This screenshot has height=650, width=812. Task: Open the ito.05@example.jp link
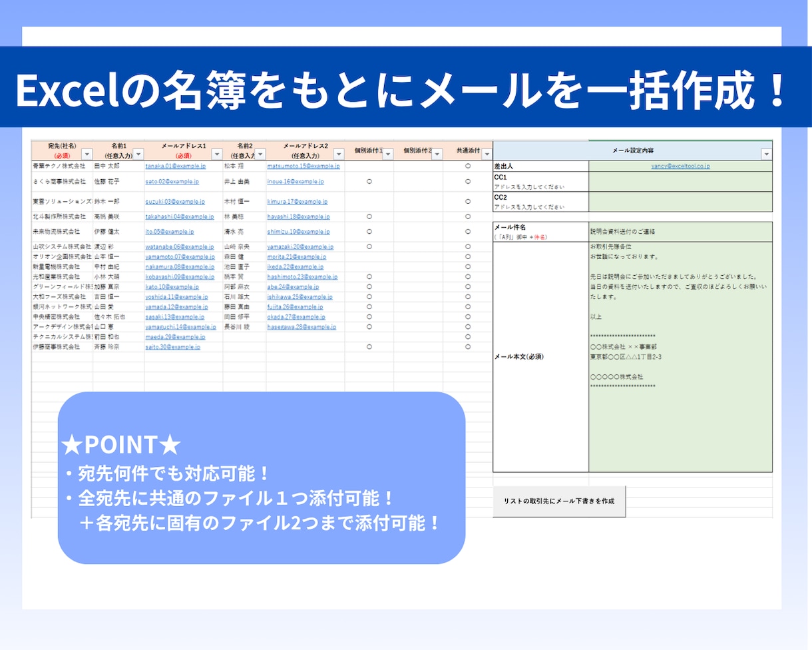pyautogui.click(x=170, y=232)
